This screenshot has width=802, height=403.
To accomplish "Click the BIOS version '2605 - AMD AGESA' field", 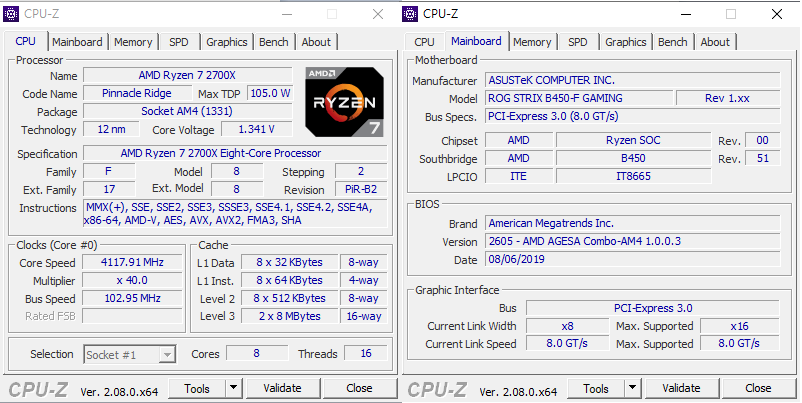I will 633,241.
